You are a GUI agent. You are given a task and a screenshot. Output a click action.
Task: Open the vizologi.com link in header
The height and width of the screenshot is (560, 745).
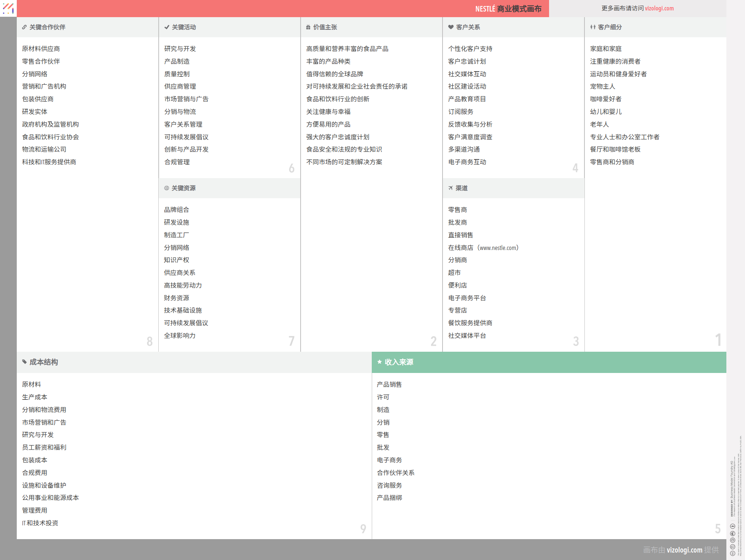point(659,8)
